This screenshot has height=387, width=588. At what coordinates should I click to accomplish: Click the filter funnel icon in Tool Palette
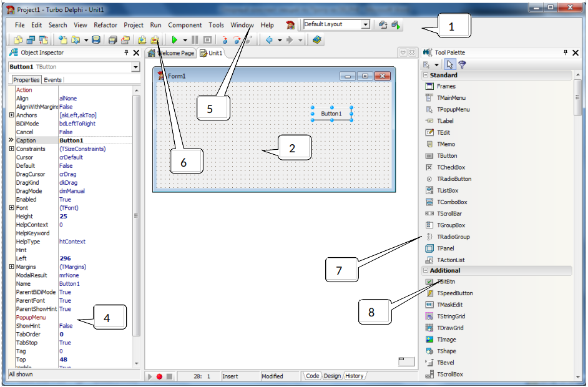point(462,64)
